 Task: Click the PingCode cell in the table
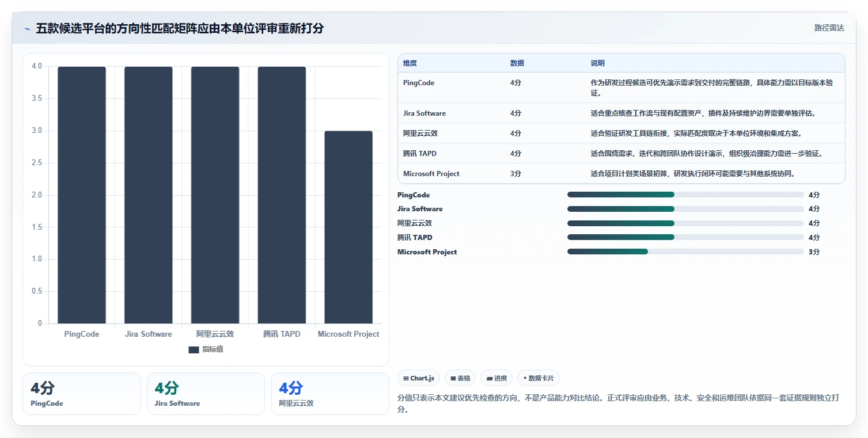pos(419,83)
